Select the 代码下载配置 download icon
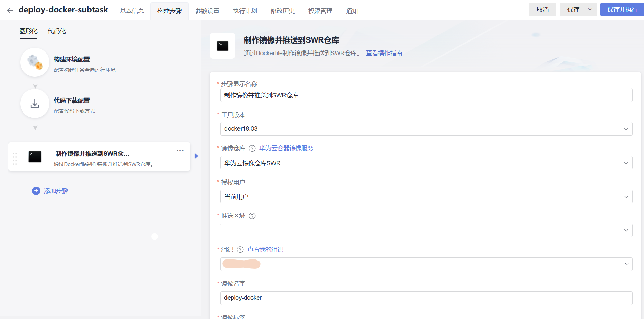The image size is (644, 319). tap(35, 104)
